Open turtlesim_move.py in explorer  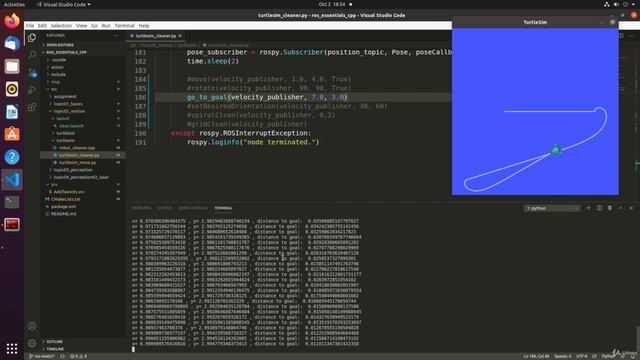78,162
